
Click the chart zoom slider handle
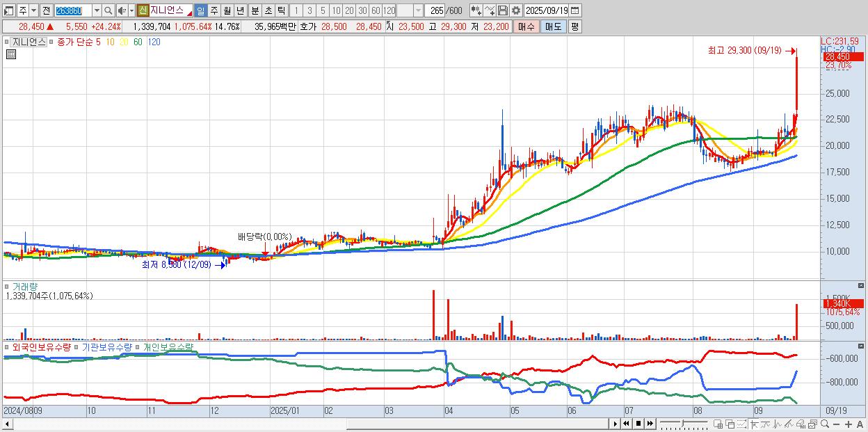[682, 424]
